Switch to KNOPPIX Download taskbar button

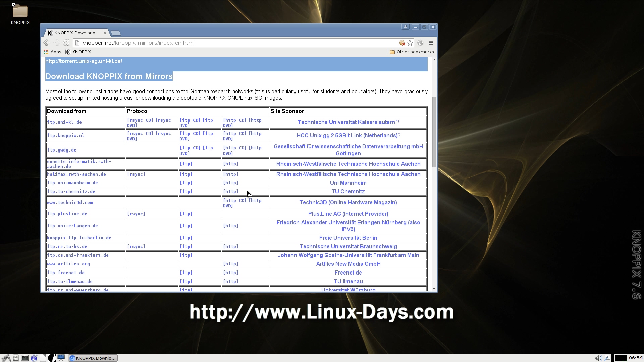click(x=93, y=358)
